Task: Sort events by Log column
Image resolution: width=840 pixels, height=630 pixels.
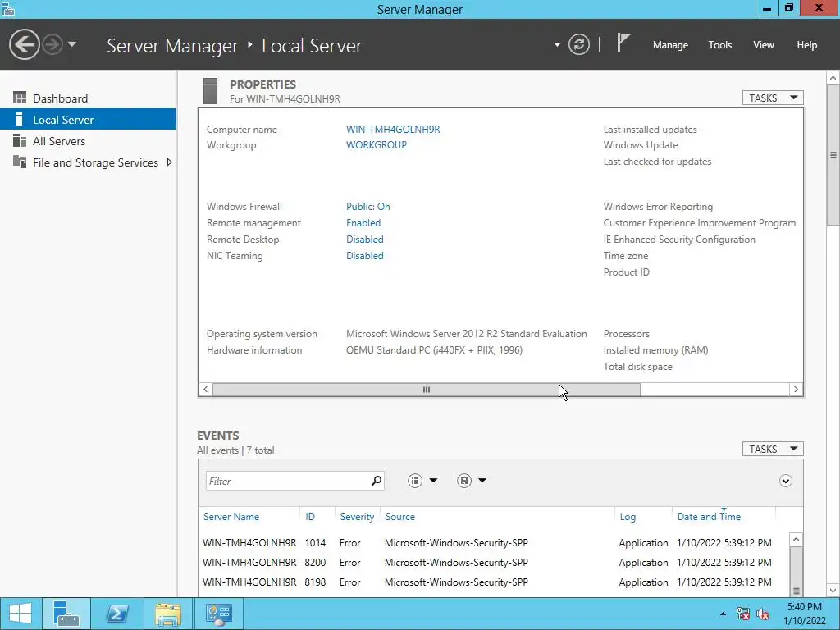Action: 628,517
